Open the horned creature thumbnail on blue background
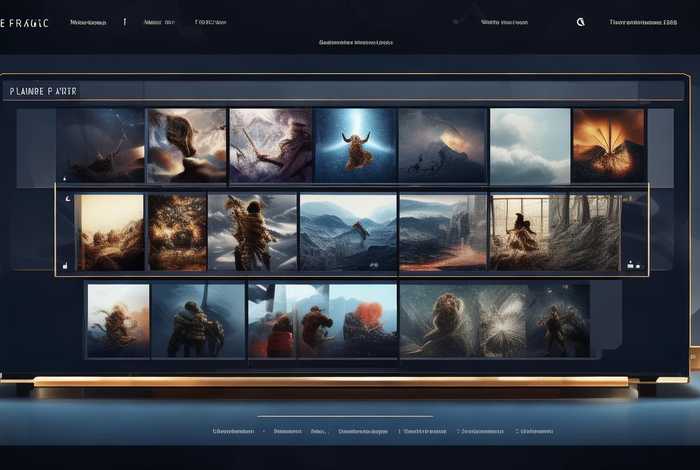 [x=355, y=145]
